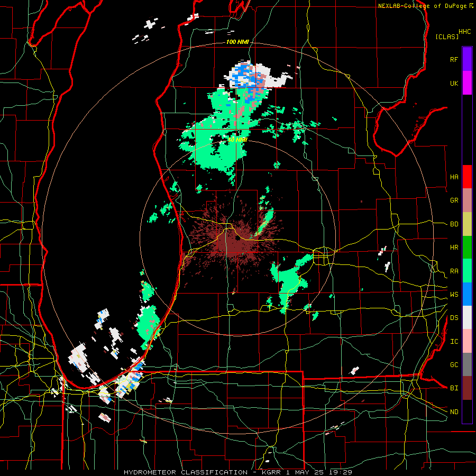Click the pinkish GR legend swatch
Screen dimensions: 476x476
click(x=467, y=200)
